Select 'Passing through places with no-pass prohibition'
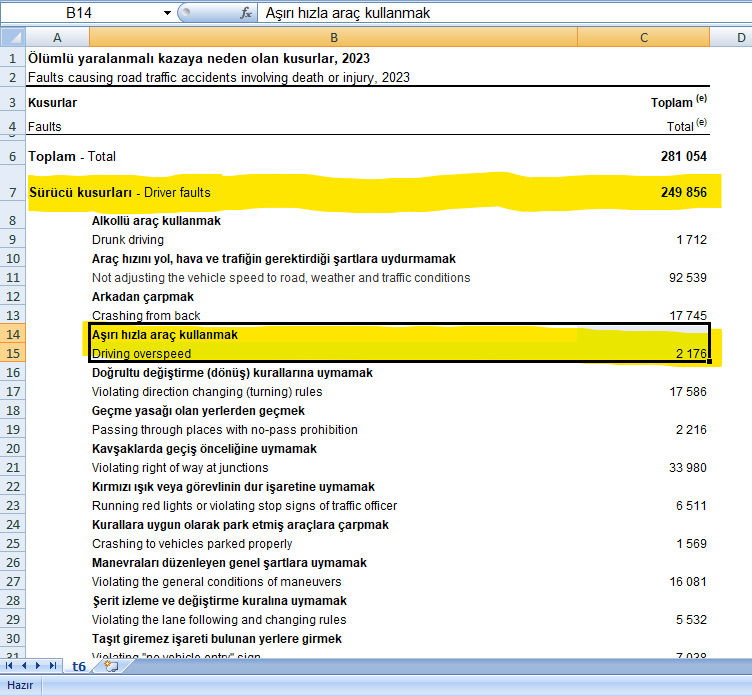This screenshot has height=696, width=752. coord(224,430)
